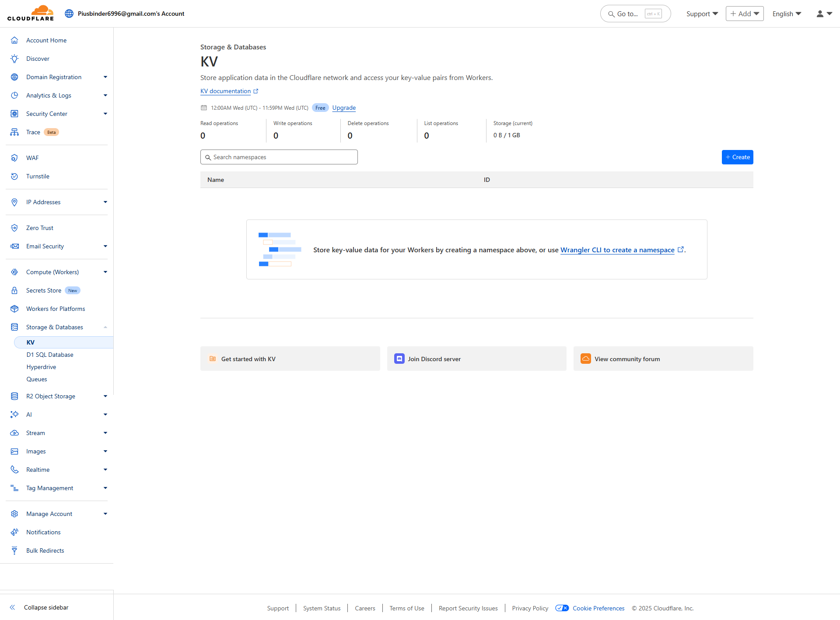
Task: Click the Zero Trust icon
Action: 14,228
